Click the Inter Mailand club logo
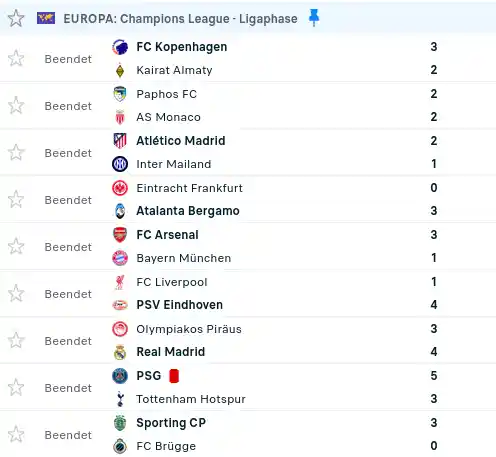496x457 pixels. [120, 164]
